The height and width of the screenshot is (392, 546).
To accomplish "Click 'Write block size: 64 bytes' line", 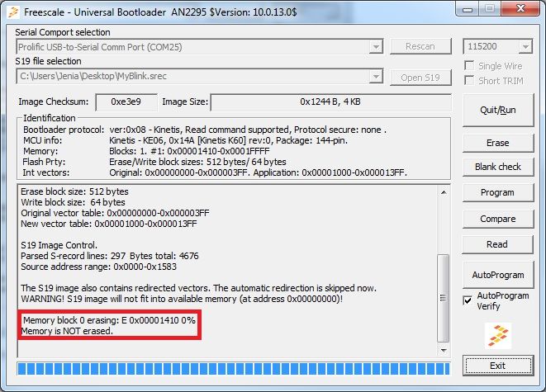I will pyautogui.click(x=73, y=202).
